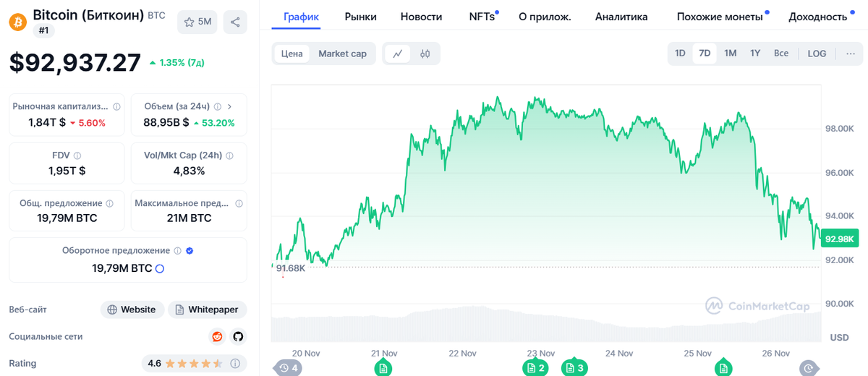Click the news marker under 21 Nov
Viewport: 868px width, 376px height.
[x=383, y=368]
